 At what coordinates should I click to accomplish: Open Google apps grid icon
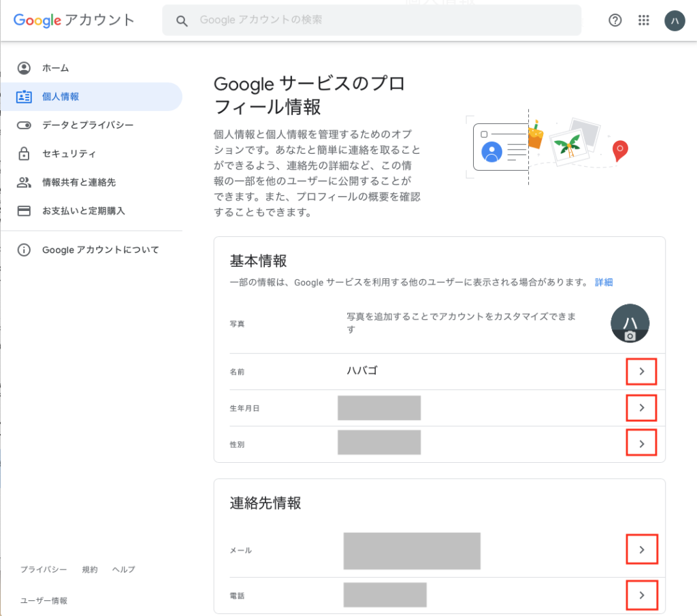point(643,20)
